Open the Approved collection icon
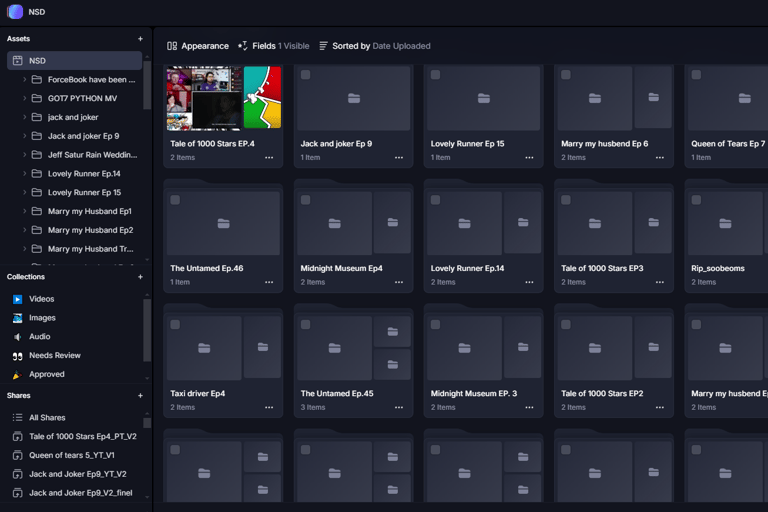 [18, 374]
